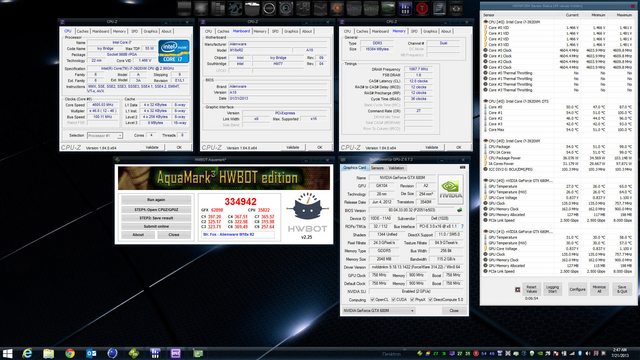Screen dimensions: 640x360
Task: Click Minimize All in the sensor window
Action: pos(599,289)
